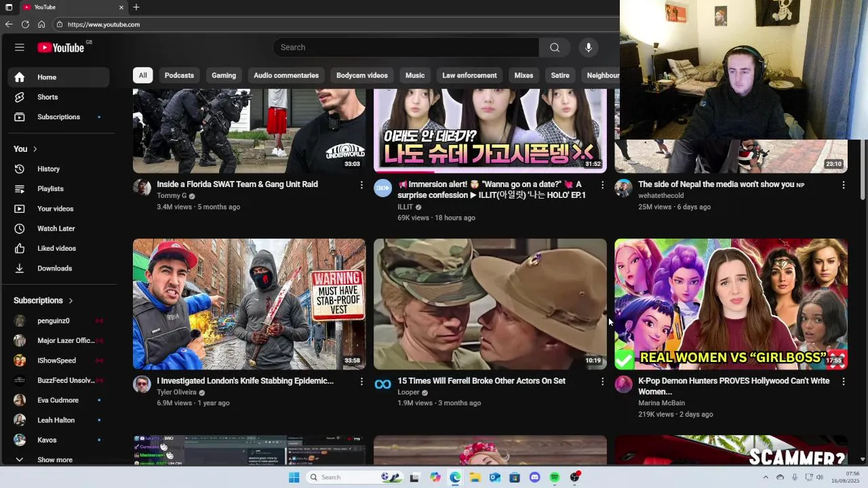Open Watch Later list
Viewport: 868px width, 488px height.
58,228
